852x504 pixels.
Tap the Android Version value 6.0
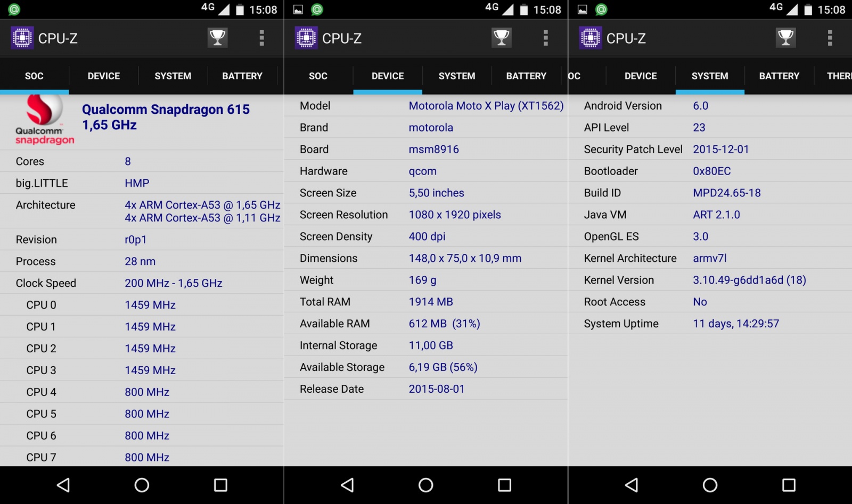pyautogui.click(x=701, y=106)
